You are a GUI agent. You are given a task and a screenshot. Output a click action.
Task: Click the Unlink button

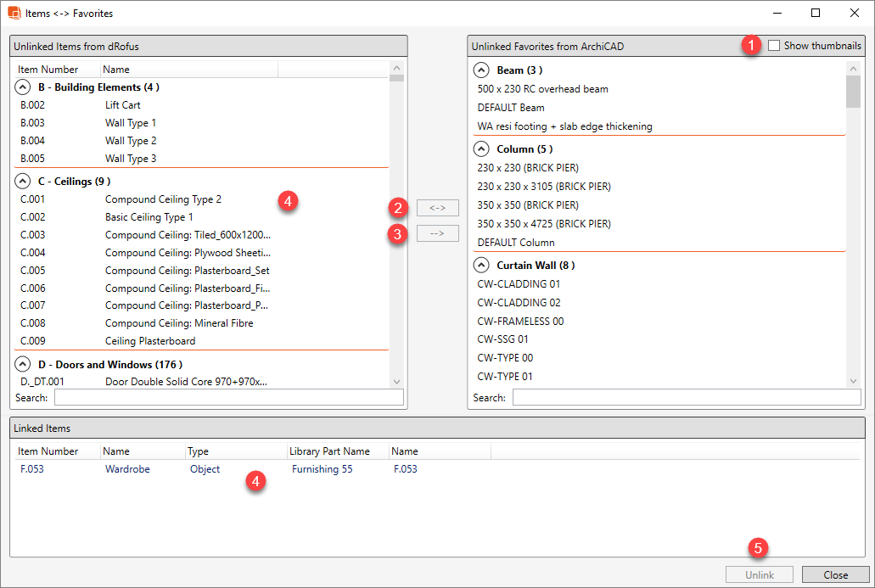(760, 574)
